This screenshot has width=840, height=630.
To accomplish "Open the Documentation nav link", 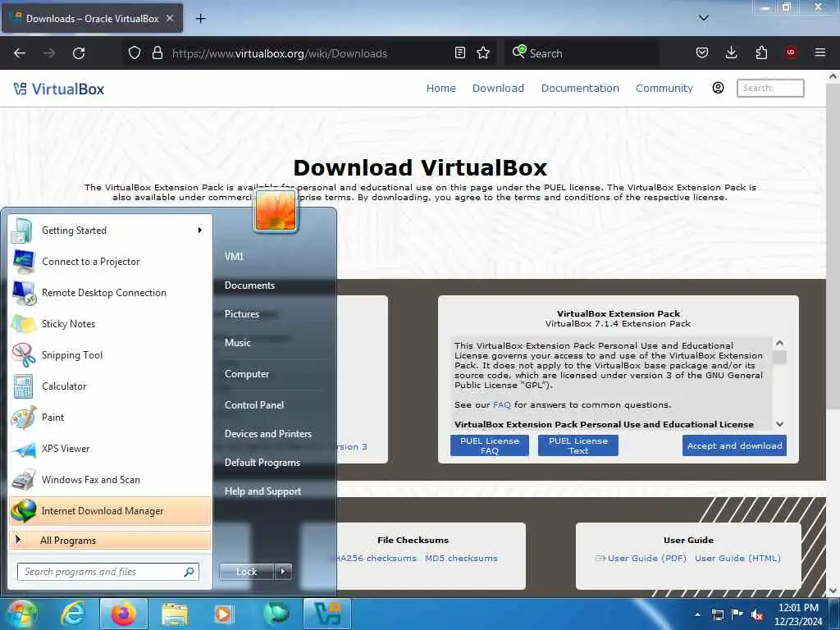I will [580, 88].
